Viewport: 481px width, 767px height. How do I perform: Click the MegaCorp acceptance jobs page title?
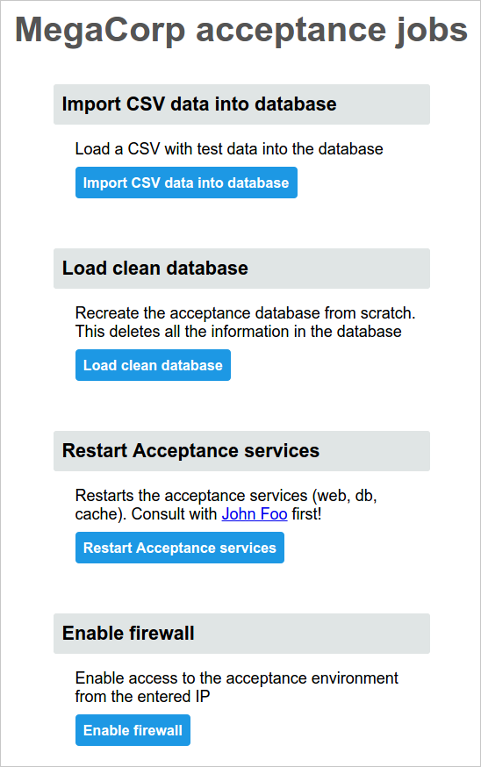click(241, 30)
